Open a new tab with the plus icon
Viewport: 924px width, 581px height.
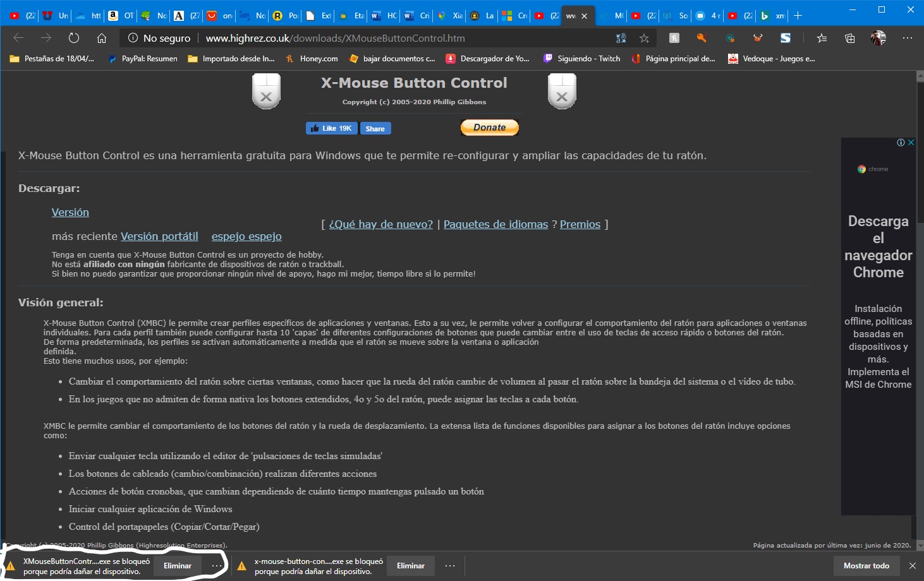(x=798, y=16)
